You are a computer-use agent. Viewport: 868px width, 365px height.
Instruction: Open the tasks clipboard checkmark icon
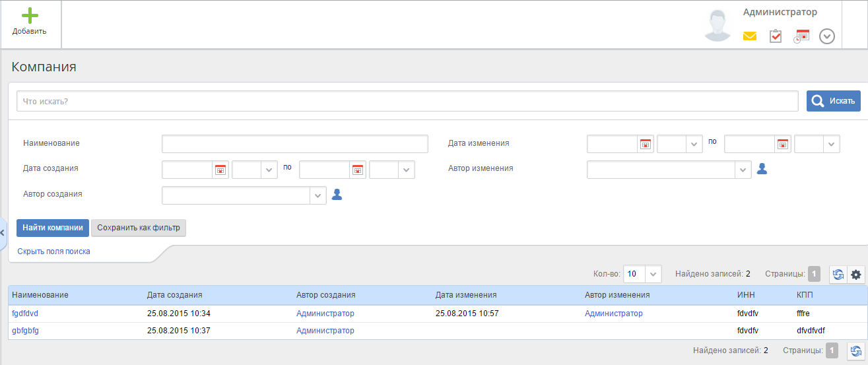click(x=776, y=36)
